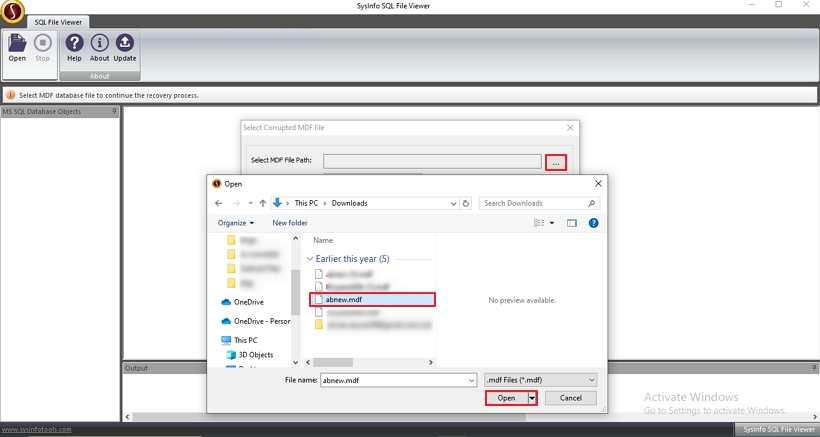Open the Help icon in the ribbon
This screenshot has height=437, width=820.
click(74, 48)
